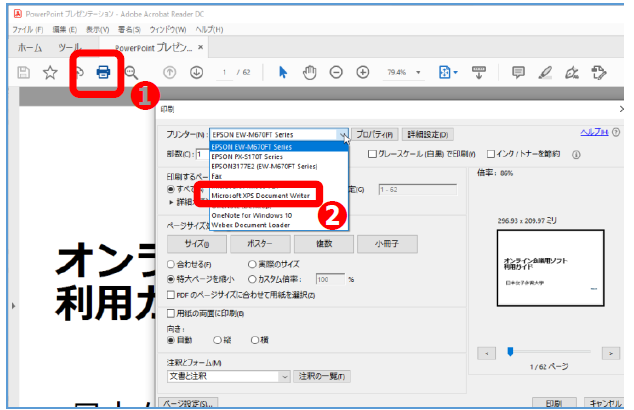Select Actual size radio button

[x=252, y=264]
